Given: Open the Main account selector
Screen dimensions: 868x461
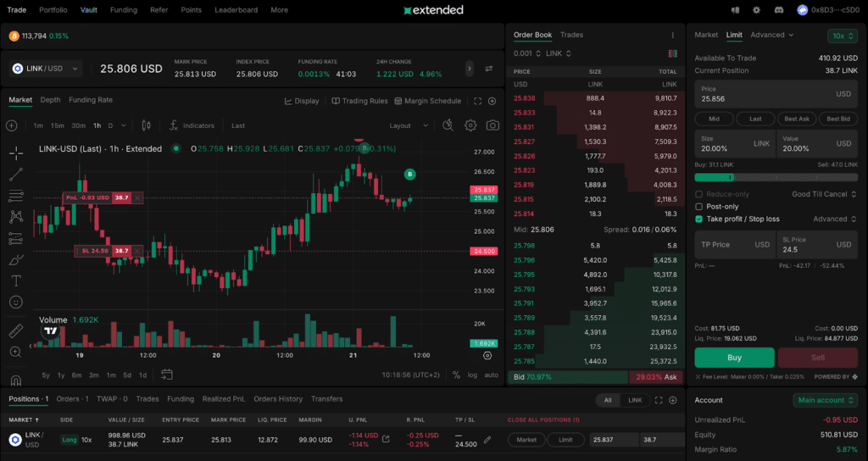Looking at the screenshot, I should 826,400.
